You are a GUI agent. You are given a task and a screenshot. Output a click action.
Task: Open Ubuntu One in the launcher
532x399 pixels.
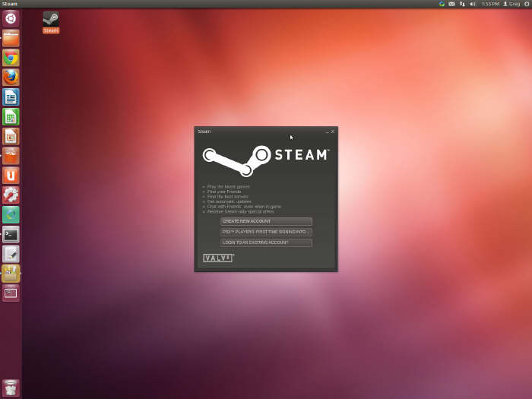pyautogui.click(x=11, y=176)
